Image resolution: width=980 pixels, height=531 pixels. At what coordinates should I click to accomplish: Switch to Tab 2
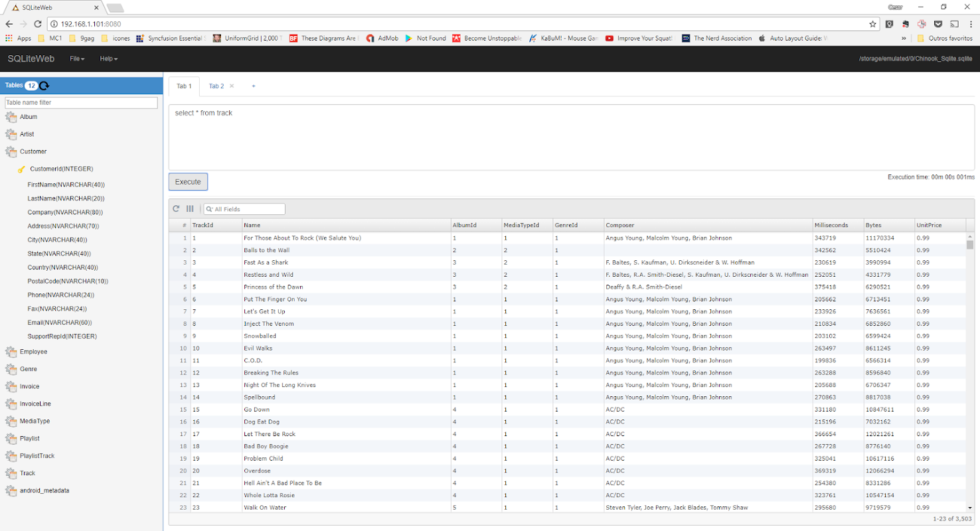[x=216, y=86]
